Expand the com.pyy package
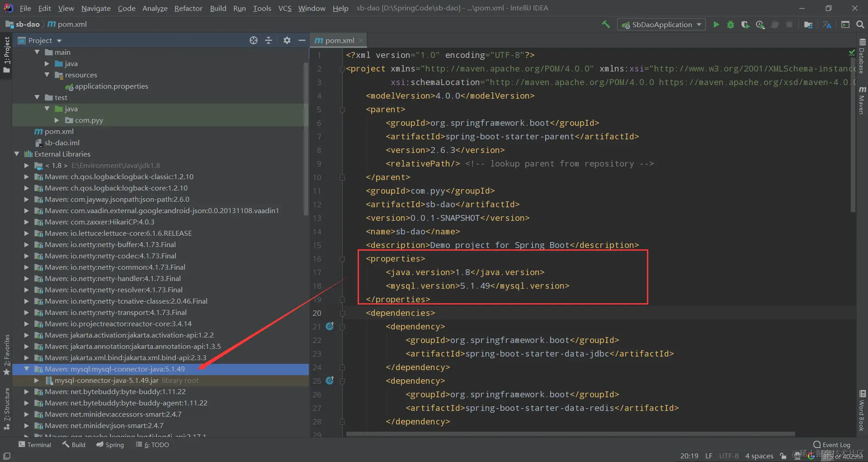868x462 pixels. [x=57, y=120]
